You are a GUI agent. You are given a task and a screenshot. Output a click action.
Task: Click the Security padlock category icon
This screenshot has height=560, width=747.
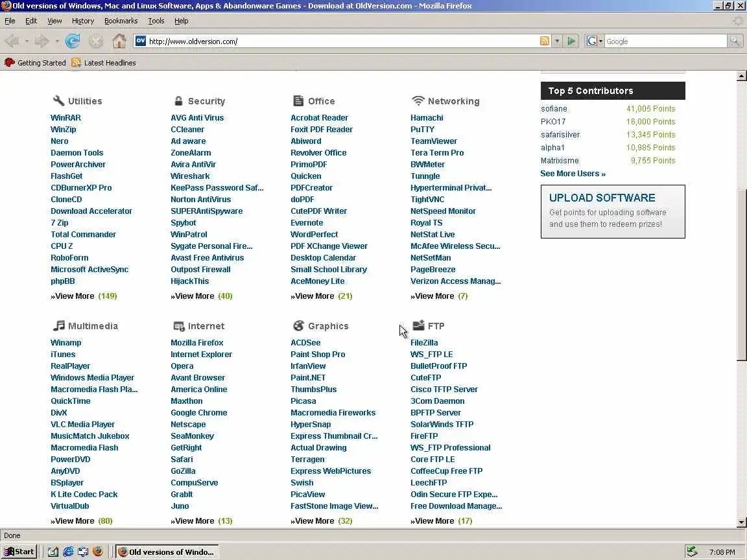pos(178,100)
